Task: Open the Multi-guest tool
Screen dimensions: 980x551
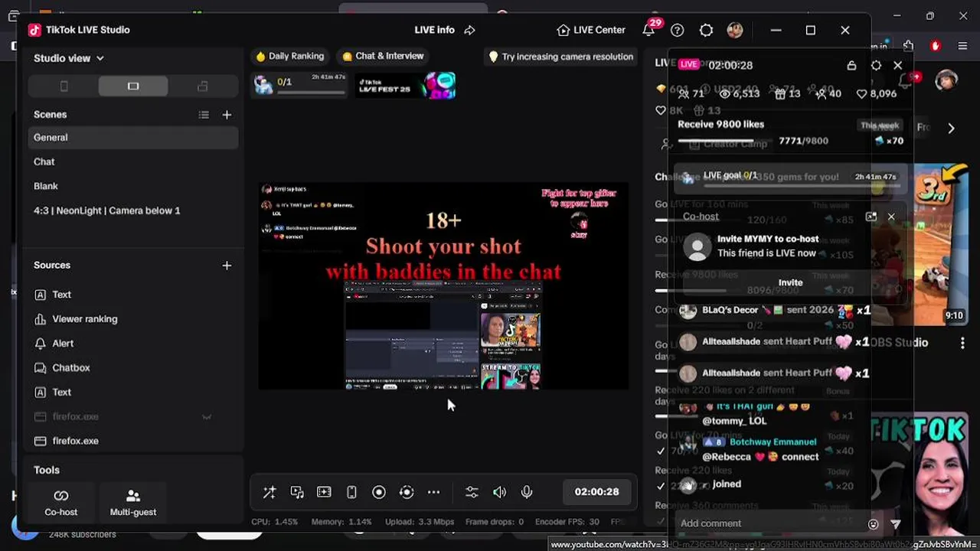Action: [133, 503]
